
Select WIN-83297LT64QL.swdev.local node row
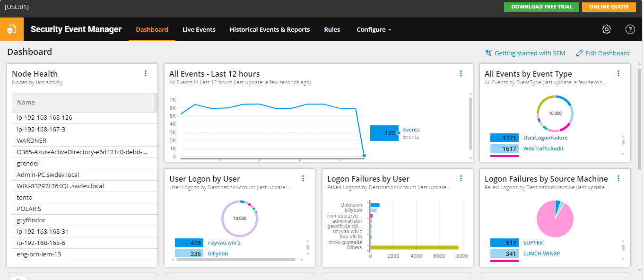[85, 186]
